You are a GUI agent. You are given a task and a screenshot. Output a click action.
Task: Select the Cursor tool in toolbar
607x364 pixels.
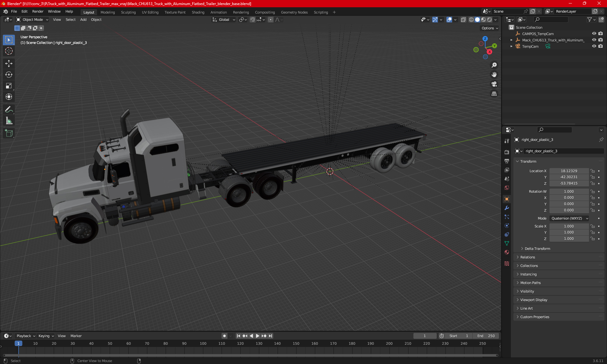(x=9, y=51)
